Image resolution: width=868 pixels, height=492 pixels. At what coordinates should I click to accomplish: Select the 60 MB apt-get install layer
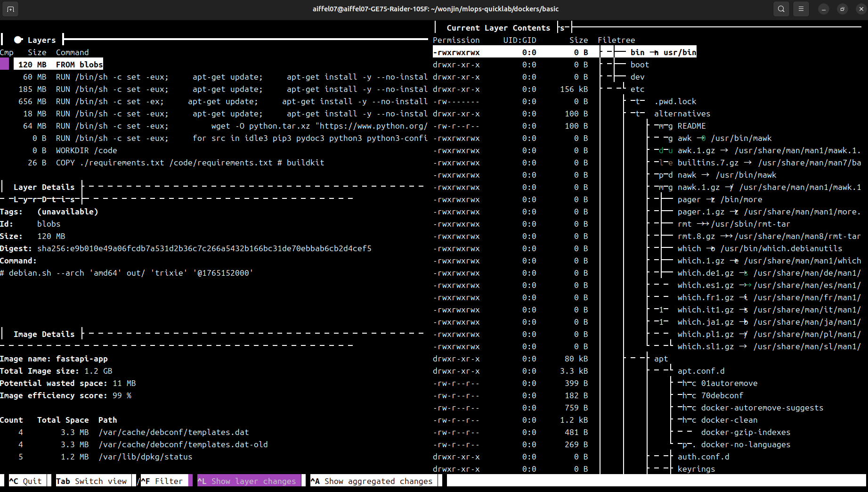pyautogui.click(x=214, y=77)
